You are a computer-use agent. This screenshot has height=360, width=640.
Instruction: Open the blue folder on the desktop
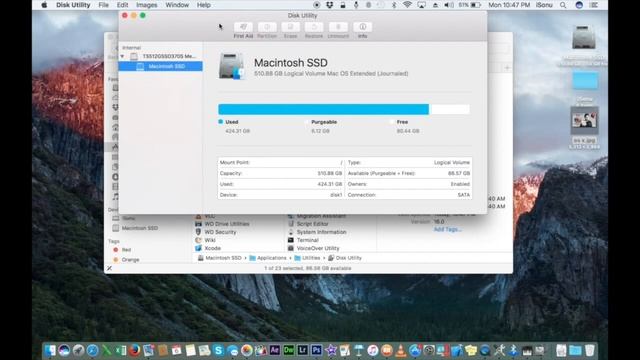click(584, 80)
